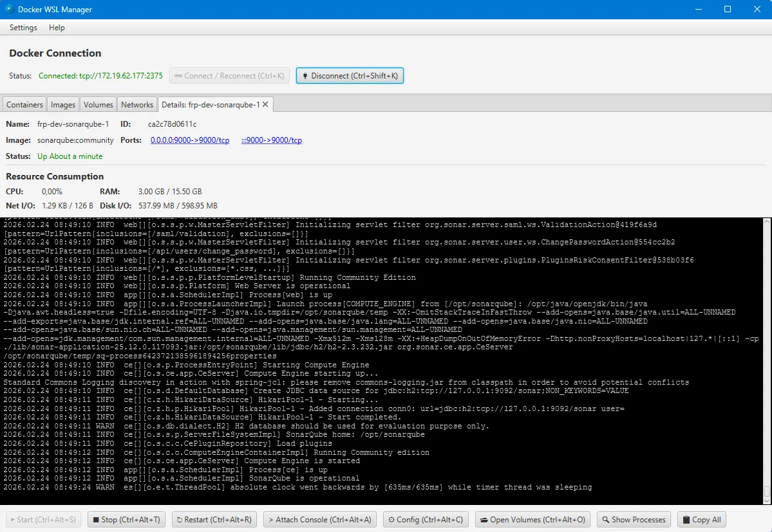Click the log line Process[ce] is up
This screenshot has width=772, height=532.
[165, 470]
